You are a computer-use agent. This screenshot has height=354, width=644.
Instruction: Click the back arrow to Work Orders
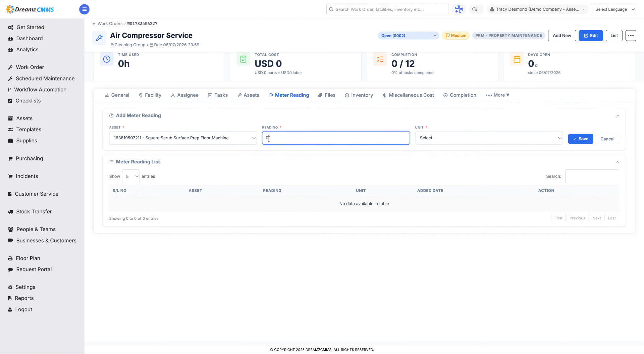(94, 24)
